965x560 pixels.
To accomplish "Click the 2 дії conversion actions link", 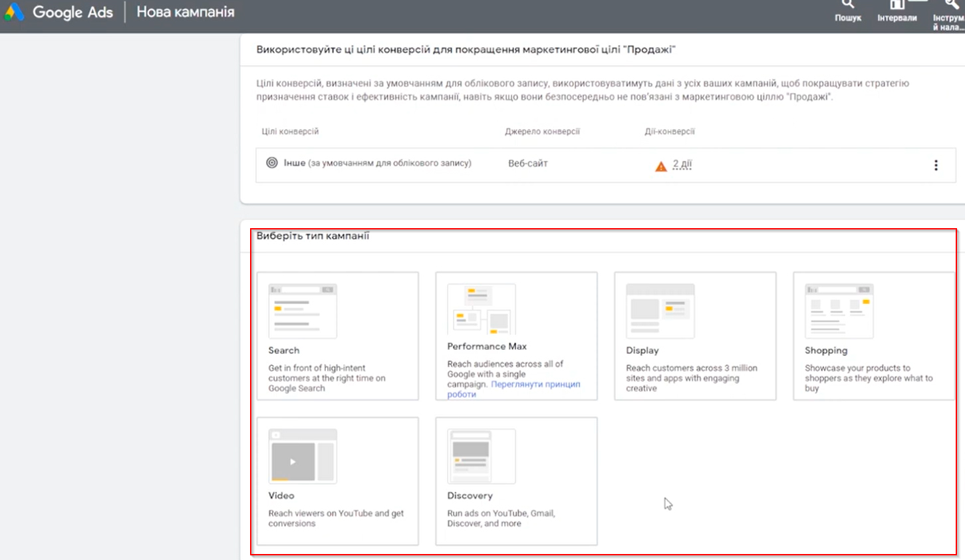I will [x=682, y=164].
